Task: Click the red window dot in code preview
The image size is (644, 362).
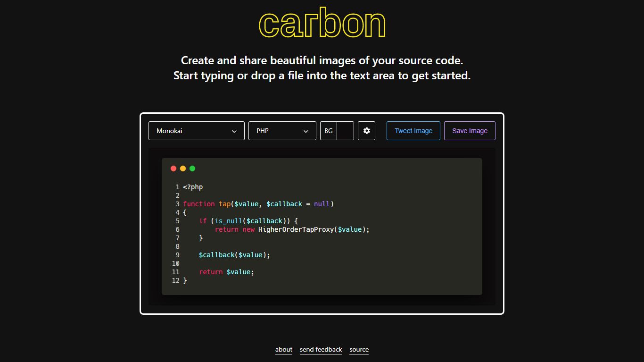Action: [x=173, y=168]
